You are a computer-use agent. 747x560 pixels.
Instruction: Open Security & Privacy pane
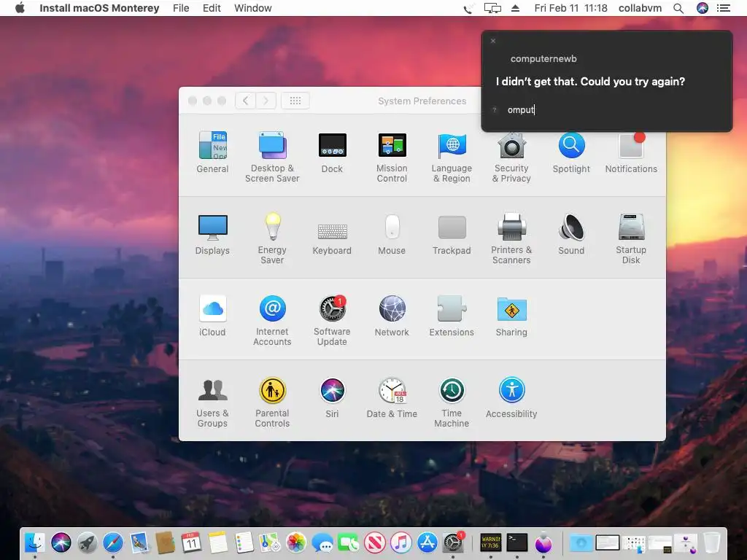point(511,157)
